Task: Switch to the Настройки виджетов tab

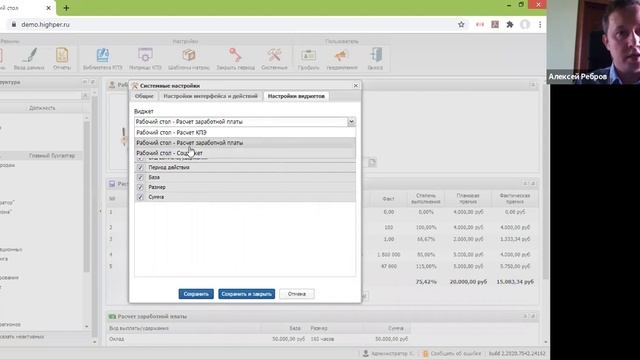Action: 296,96
